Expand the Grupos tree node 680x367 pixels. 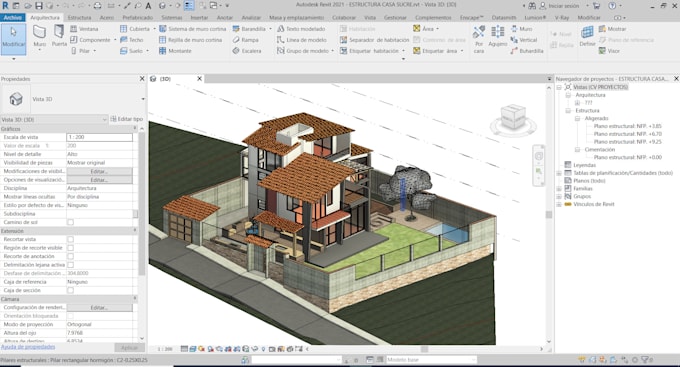(559, 197)
